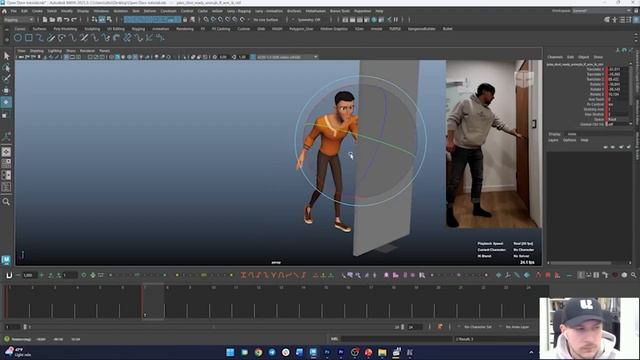The height and width of the screenshot is (360, 640).
Task: Switch to the Rigging shelf tab
Action: [138, 29]
